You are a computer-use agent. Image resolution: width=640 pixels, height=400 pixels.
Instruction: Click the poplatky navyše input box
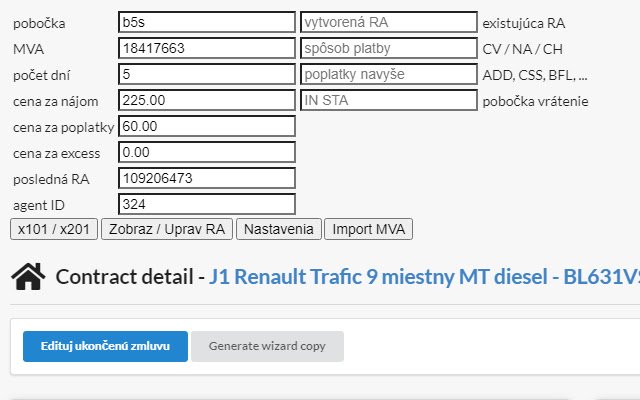389,74
